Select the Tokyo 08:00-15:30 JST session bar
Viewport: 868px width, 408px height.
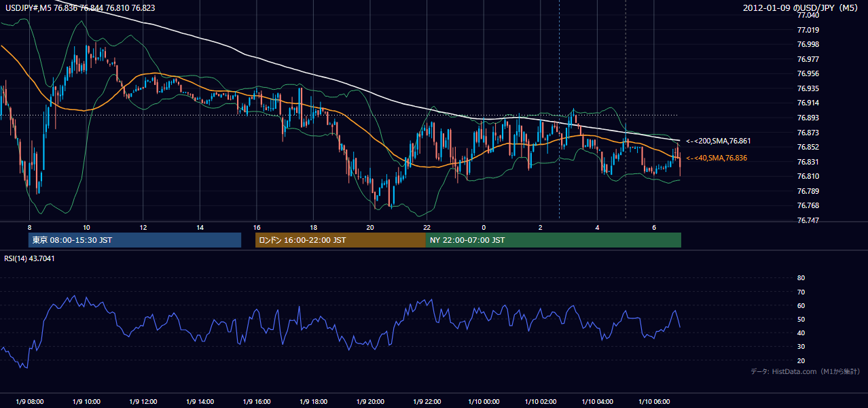(134, 240)
